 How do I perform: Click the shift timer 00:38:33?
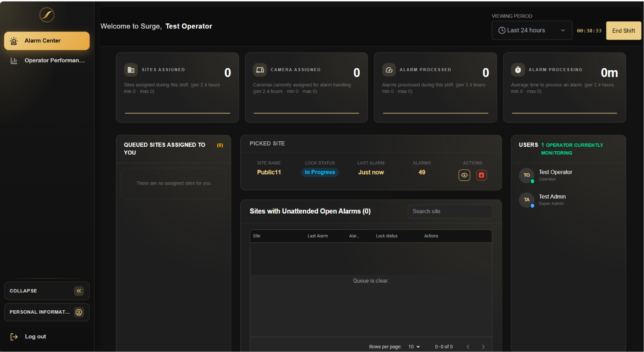click(x=589, y=31)
